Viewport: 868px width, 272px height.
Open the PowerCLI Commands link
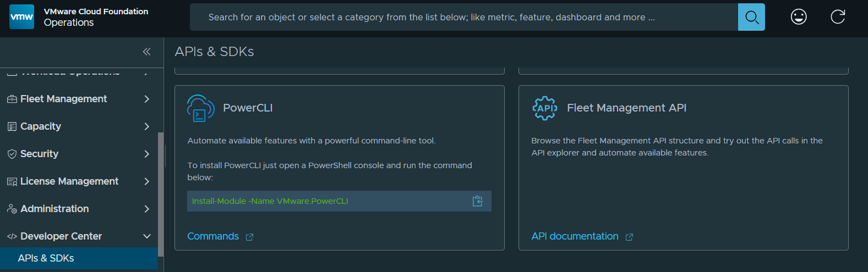(x=213, y=236)
